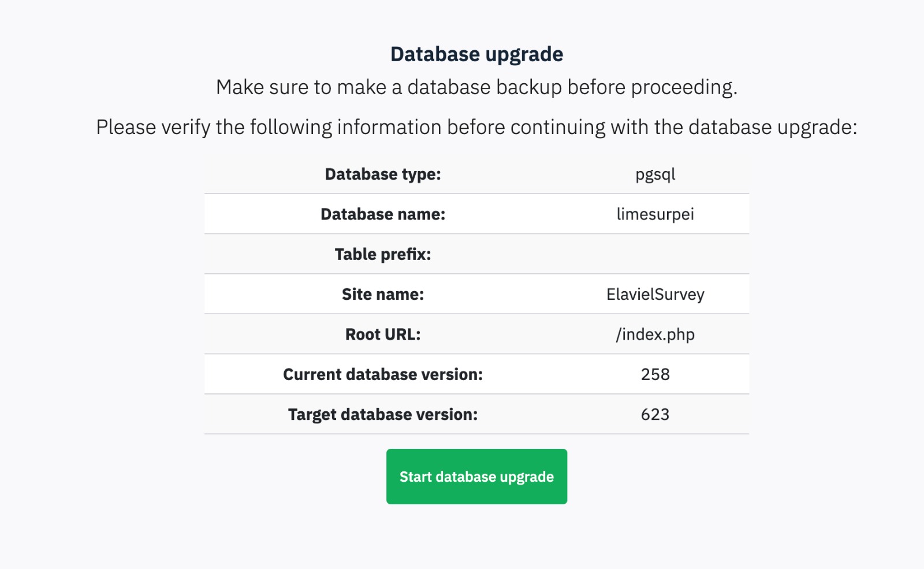Select the 'Database type:' label
924x569 pixels.
point(383,174)
